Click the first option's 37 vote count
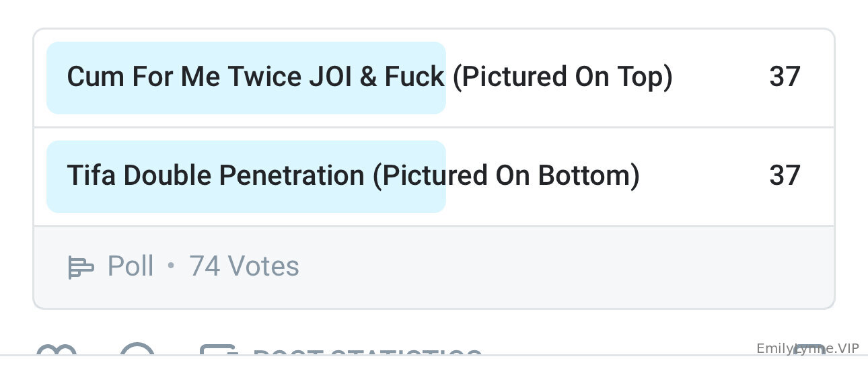868x365 pixels. point(785,77)
